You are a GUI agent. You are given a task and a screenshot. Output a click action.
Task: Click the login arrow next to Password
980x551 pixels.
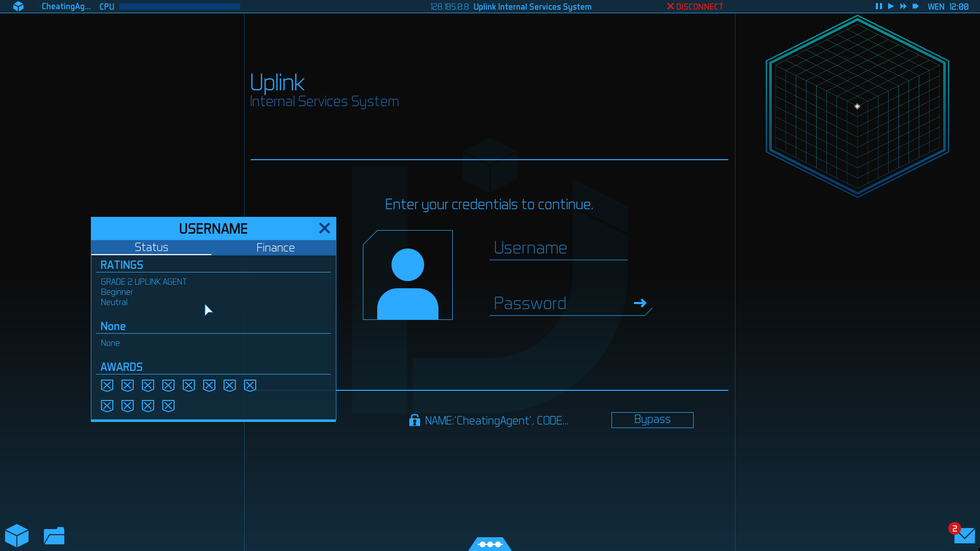[640, 303]
